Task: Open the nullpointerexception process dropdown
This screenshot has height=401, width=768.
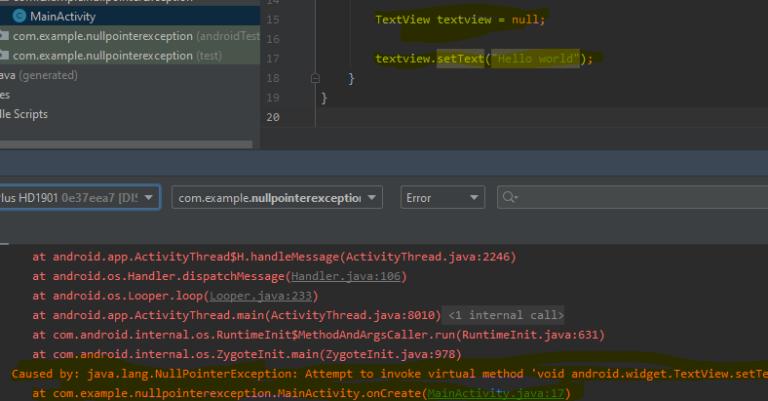Action: (x=277, y=198)
